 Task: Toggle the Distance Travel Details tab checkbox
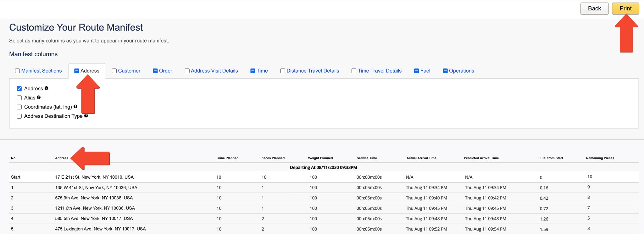tap(283, 71)
